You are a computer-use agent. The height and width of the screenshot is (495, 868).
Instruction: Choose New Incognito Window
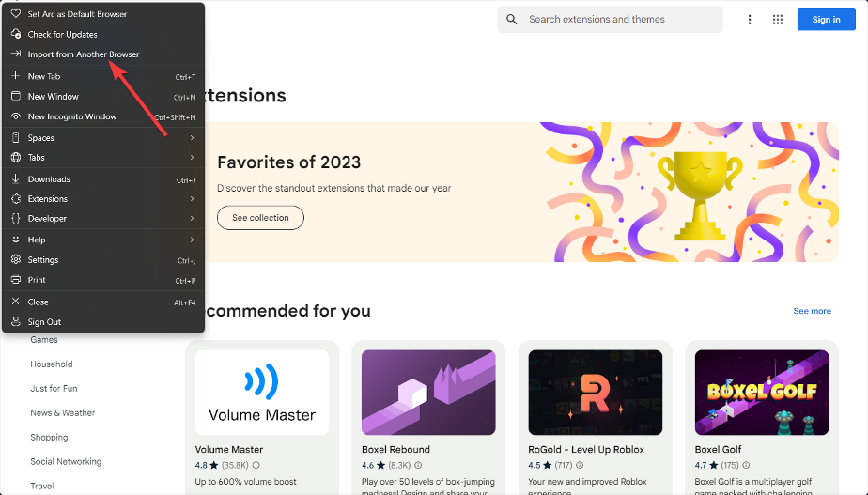click(x=72, y=117)
